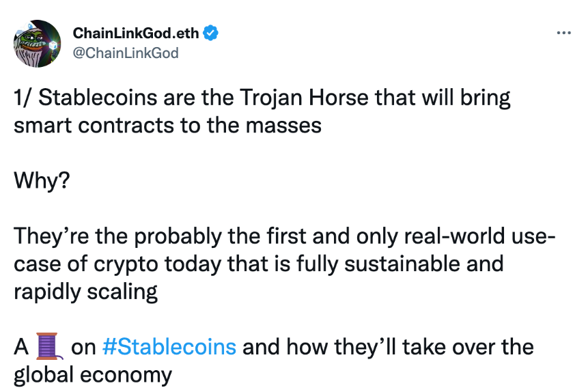Click the purple thread spool emoji
The image size is (573, 392).
point(49,346)
